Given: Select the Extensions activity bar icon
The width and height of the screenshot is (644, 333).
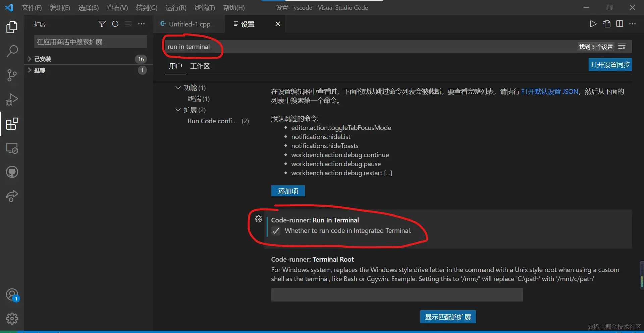Looking at the screenshot, I should 12,124.
